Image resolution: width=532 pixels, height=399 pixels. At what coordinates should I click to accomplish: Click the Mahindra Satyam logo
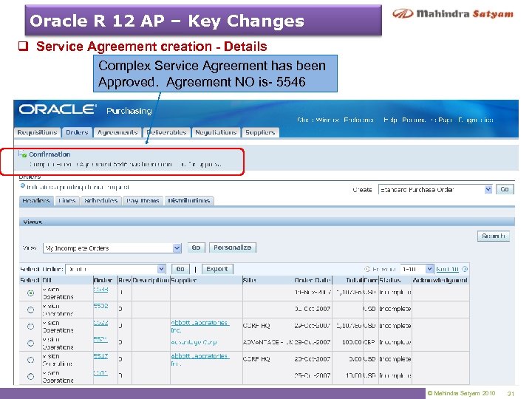pos(453,14)
